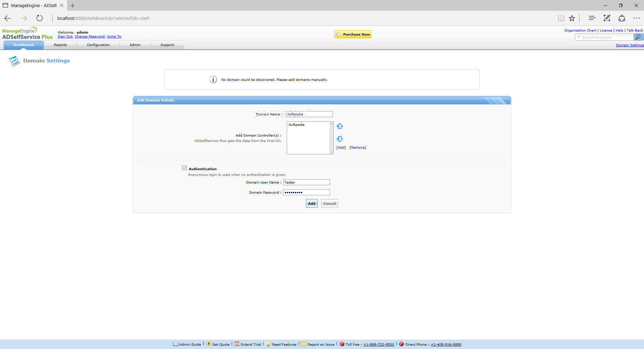The image size is (644, 349).
Task: Open the Support tab
Action: (167, 45)
